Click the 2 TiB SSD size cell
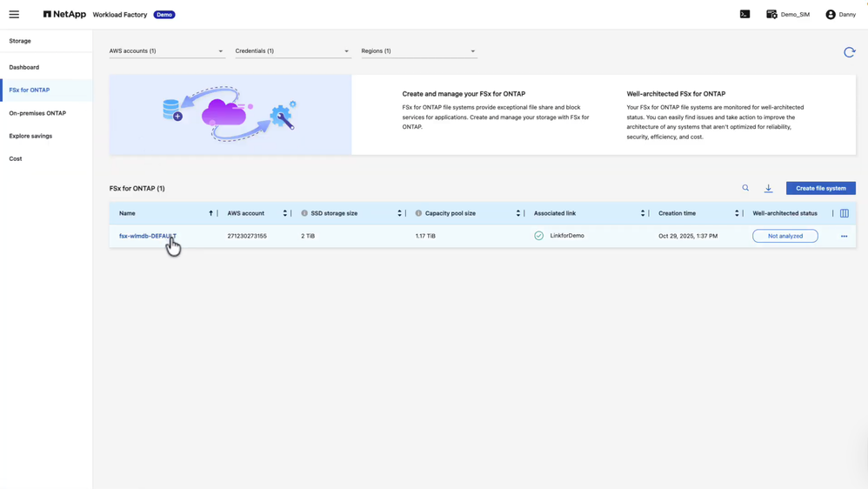This screenshot has height=489, width=868. [x=308, y=236]
